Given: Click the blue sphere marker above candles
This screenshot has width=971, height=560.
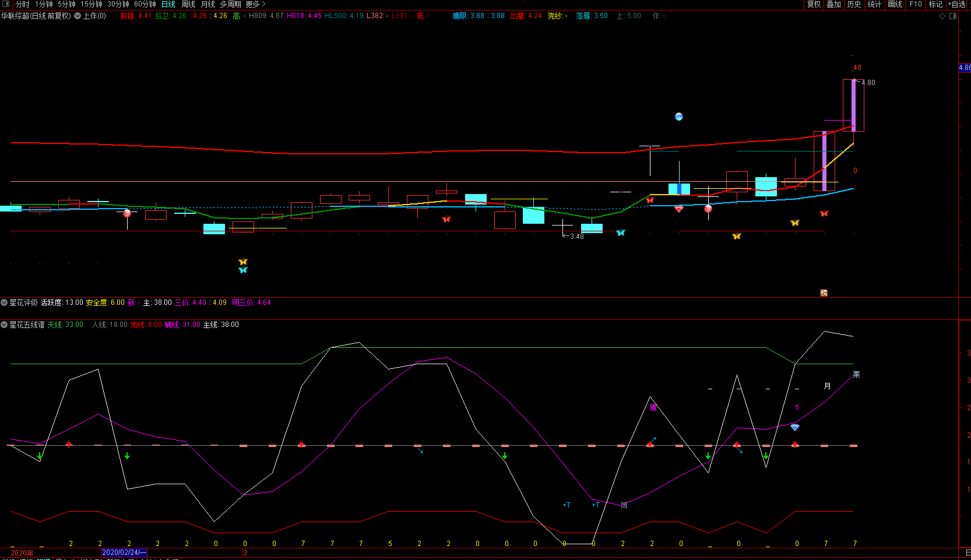Looking at the screenshot, I should pos(679,117).
